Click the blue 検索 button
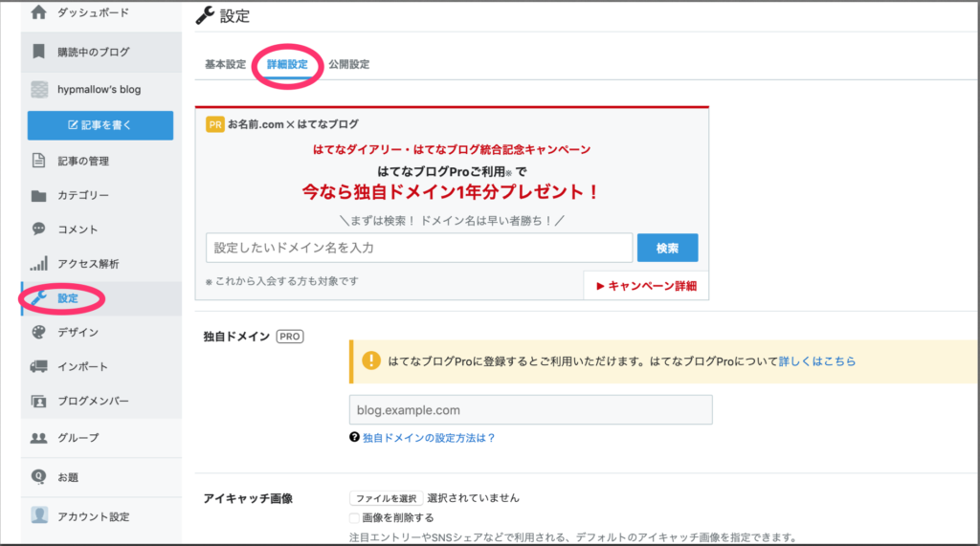Screen dimensions: 980x546 click(667, 248)
